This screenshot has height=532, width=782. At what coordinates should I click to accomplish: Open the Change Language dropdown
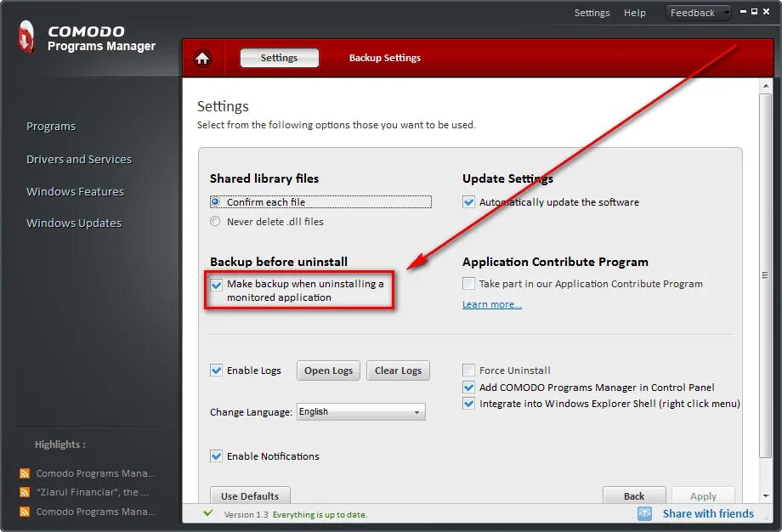coord(361,412)
